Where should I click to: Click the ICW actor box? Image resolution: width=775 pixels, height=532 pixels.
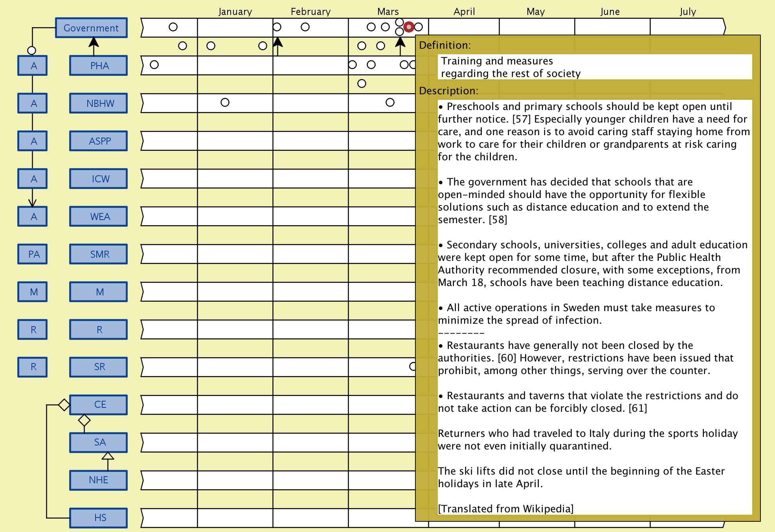tap(99, 179)
